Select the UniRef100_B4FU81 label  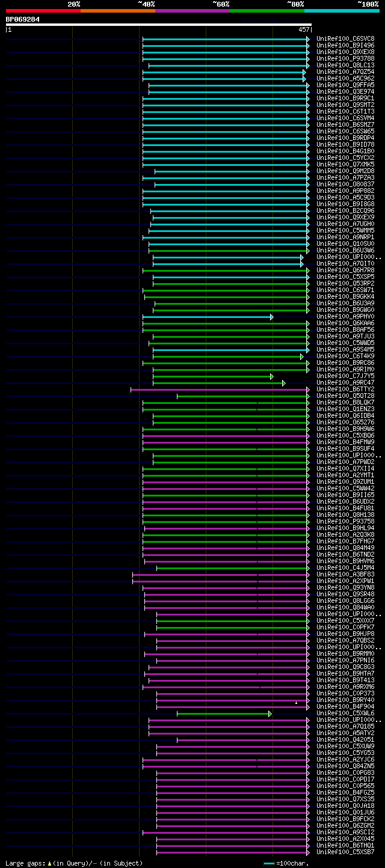click(345, 508)
